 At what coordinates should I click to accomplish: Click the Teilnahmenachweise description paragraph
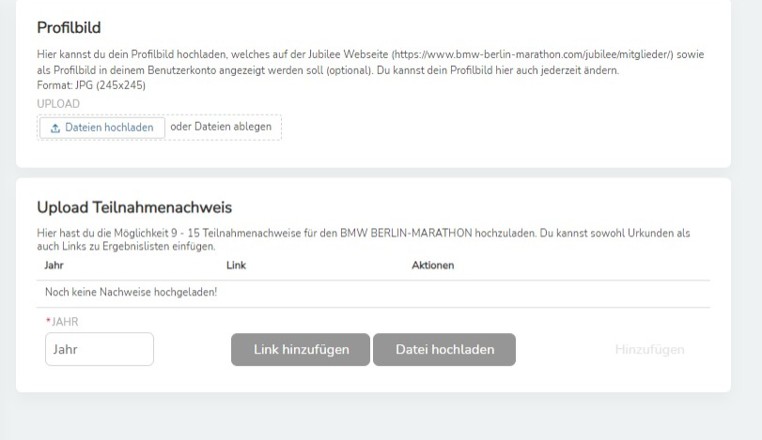[364, 240]
